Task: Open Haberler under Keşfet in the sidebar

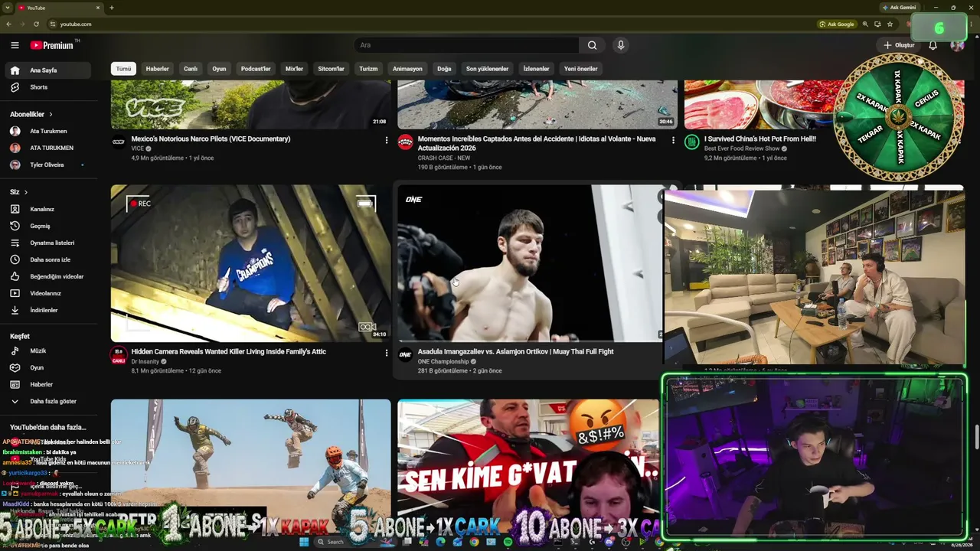Action: (x=46, y=384)
